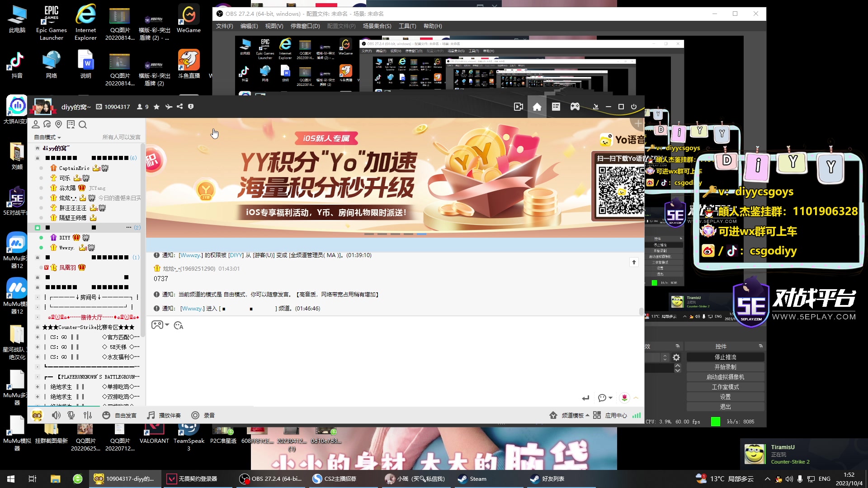Open the 应用中心 app center
The image size is (868, 488).
(x=610, y=415)
